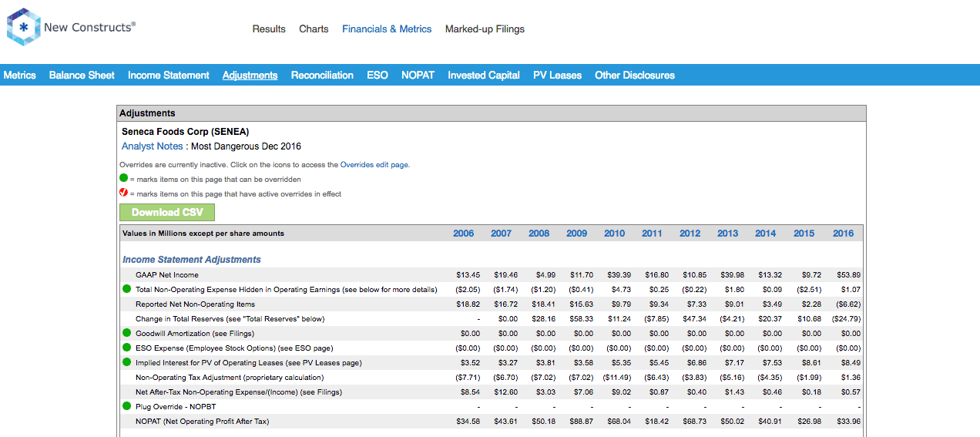Click Values in Millions header note
The height and width of the screenshot is (437, 980).
(203, 233)
